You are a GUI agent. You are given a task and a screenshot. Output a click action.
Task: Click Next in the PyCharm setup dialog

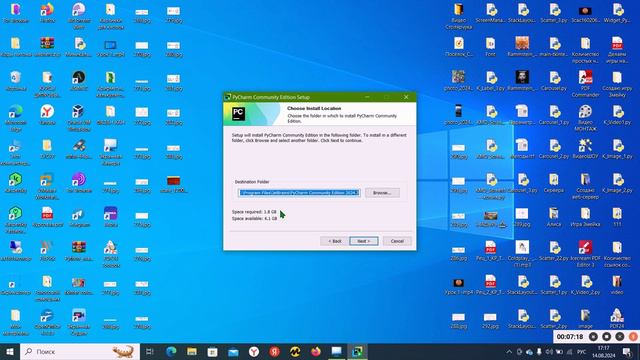coord(364,241)
